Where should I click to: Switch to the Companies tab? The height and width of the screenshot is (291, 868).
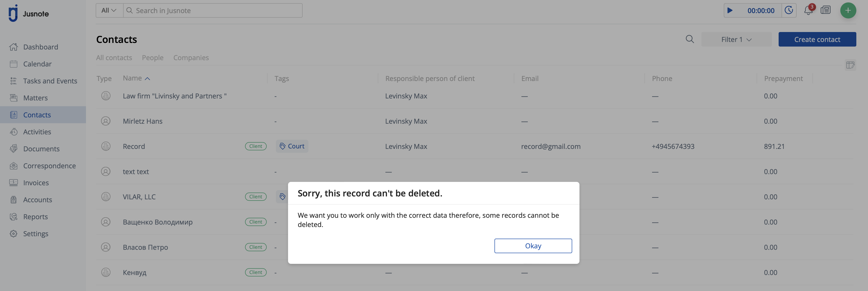tap(191, 57)
